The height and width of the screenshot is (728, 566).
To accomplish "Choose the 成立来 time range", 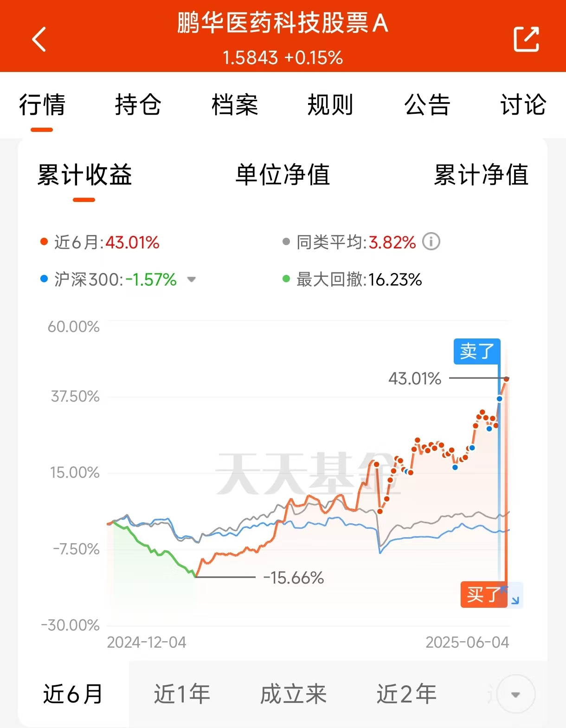I will click(x=293, y=694).
